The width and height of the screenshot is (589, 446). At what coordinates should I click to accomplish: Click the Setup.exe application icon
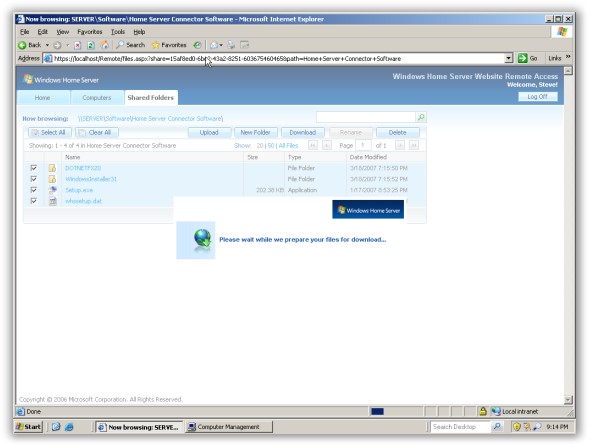coord(53,190)
